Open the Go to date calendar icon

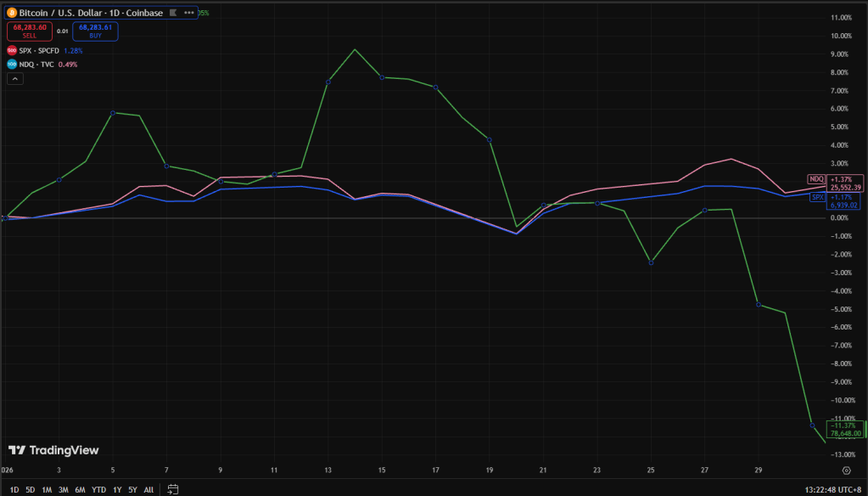(x=173, y=489)
